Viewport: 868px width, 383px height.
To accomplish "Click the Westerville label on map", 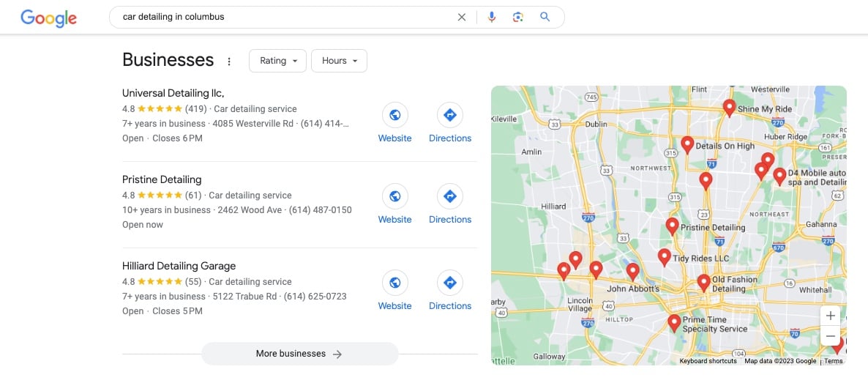I will tap(770, 89).
